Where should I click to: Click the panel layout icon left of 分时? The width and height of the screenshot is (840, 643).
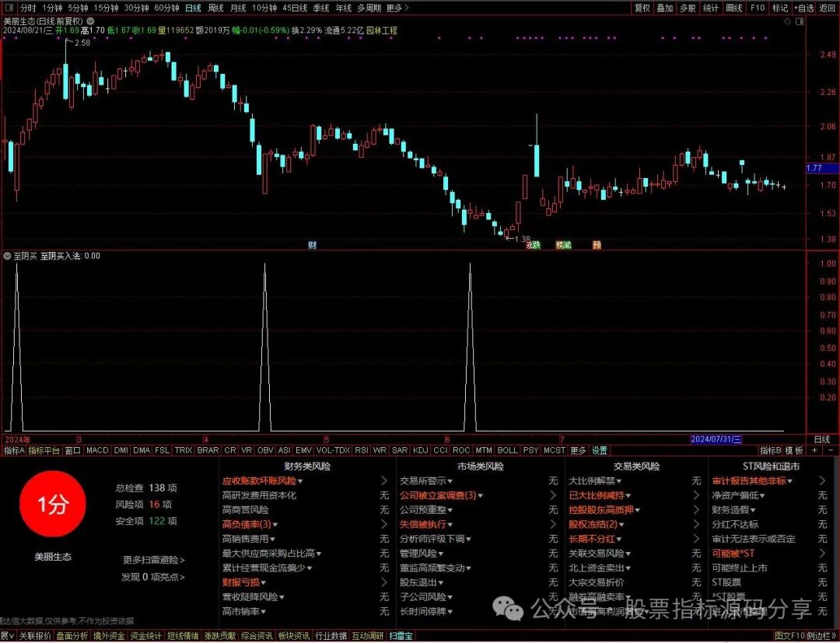[8, 8]
